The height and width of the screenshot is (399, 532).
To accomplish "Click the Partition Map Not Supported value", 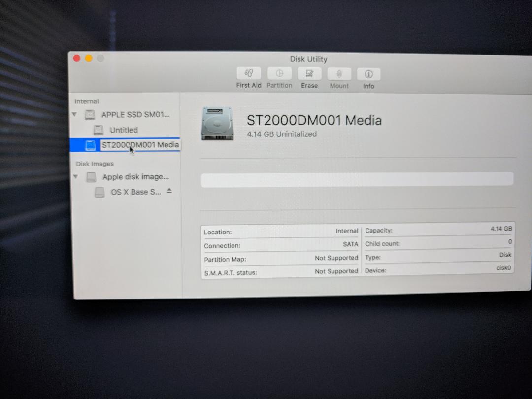I will [x=336, y=258].
